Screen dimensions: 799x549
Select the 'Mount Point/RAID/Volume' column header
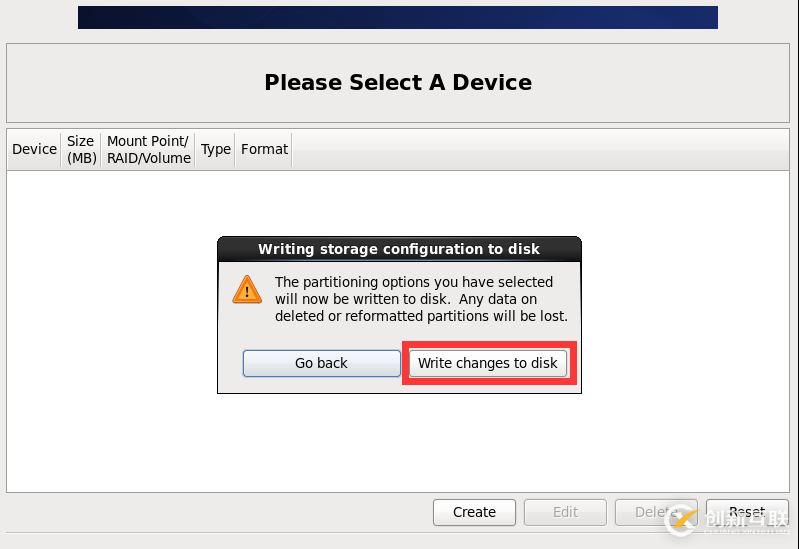click(148, 149)
